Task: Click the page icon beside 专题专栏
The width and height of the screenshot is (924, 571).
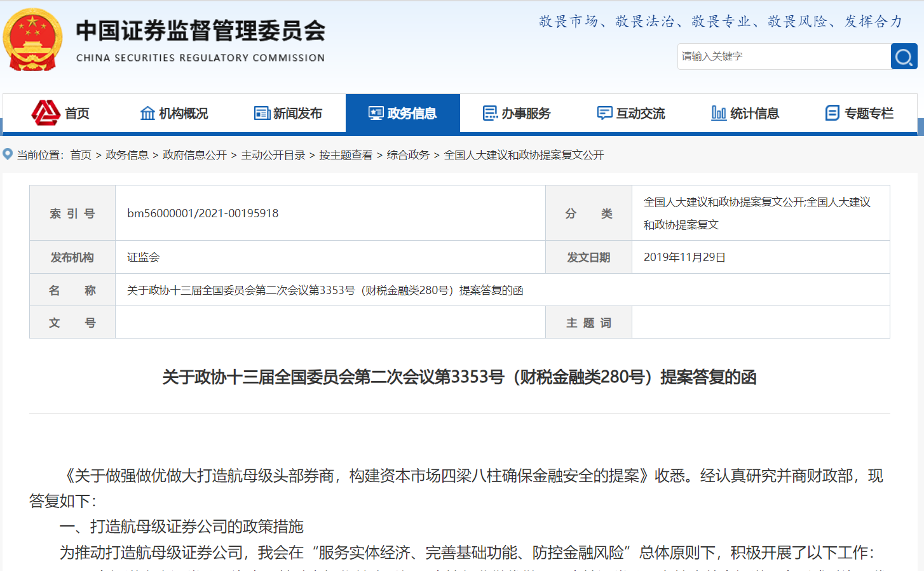Action: (832, 113)
